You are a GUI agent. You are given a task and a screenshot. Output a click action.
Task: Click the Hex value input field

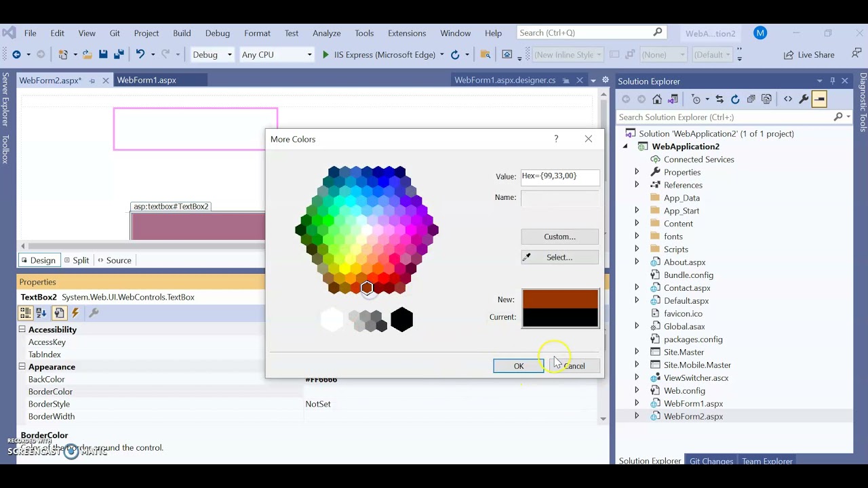tap(560, 176)
